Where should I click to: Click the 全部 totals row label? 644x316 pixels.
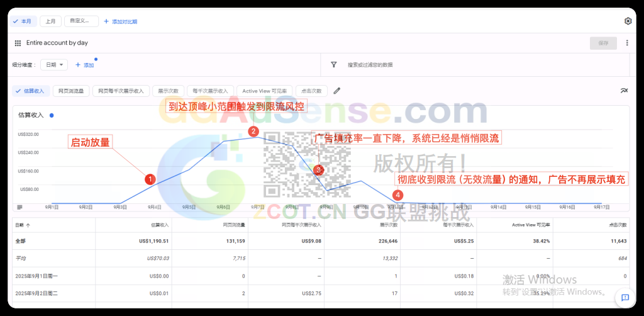[x=20, y=241]
